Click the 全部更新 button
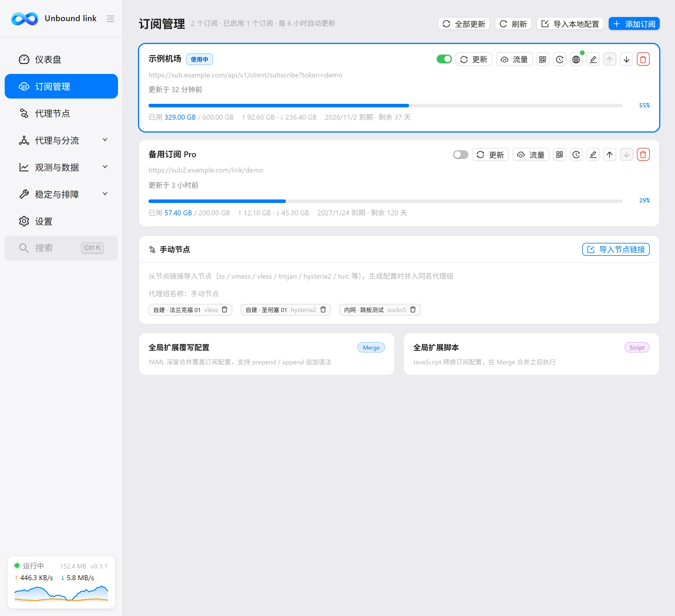Screen dimensions: 675x616 (464, 24)
